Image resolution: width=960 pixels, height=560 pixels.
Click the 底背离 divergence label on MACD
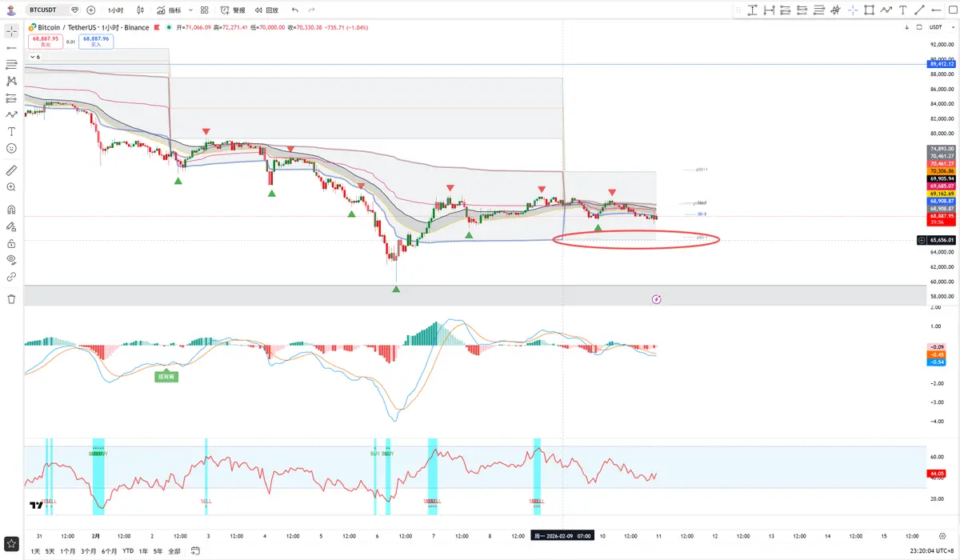(166, 375)
